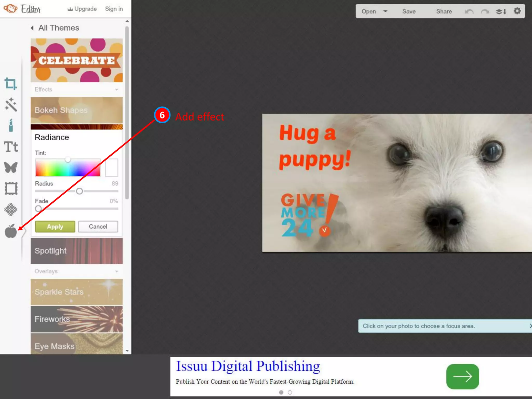Open the crosshatch Textures tool
This screenshot has height=399, width=532.
(x=11, y=209)
